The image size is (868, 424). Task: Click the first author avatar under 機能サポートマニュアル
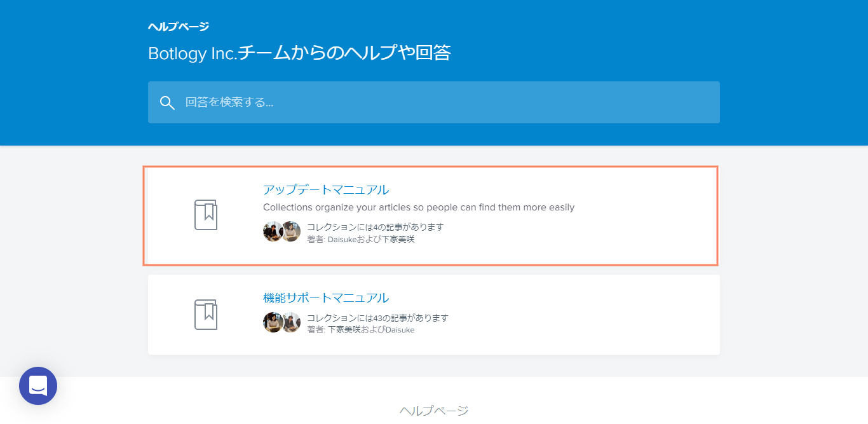(x=273, y=322)
